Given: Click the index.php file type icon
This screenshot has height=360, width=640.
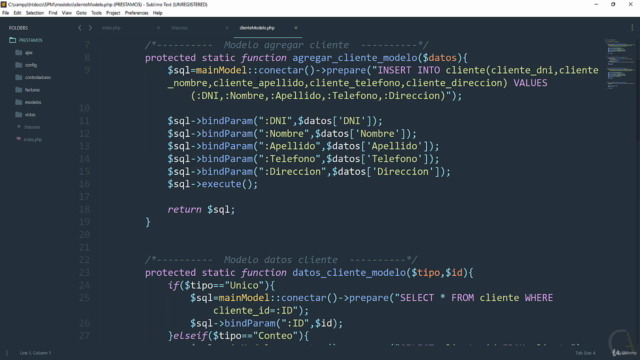Looking at the screenshot, I should 18,139.
